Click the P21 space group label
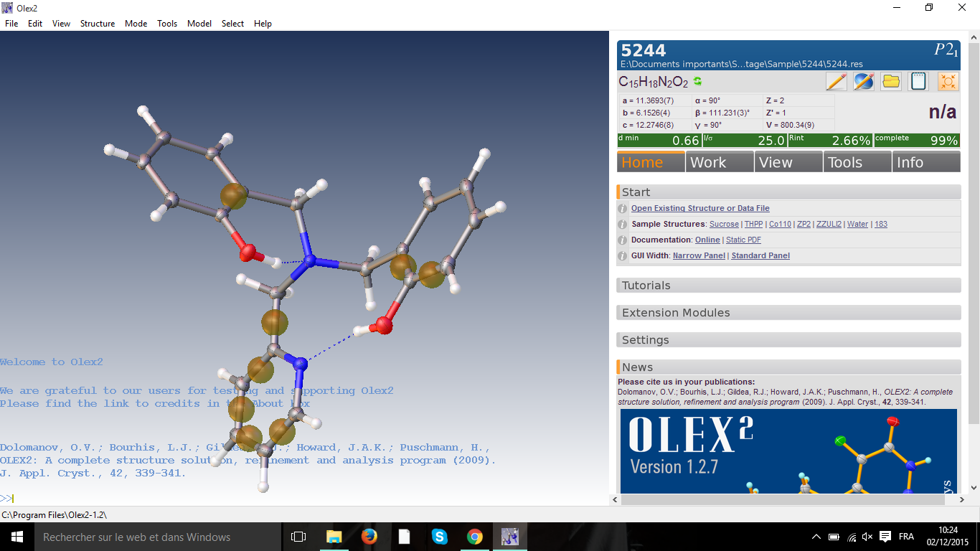This screenshot has height=551, width=980. (946, 50)
